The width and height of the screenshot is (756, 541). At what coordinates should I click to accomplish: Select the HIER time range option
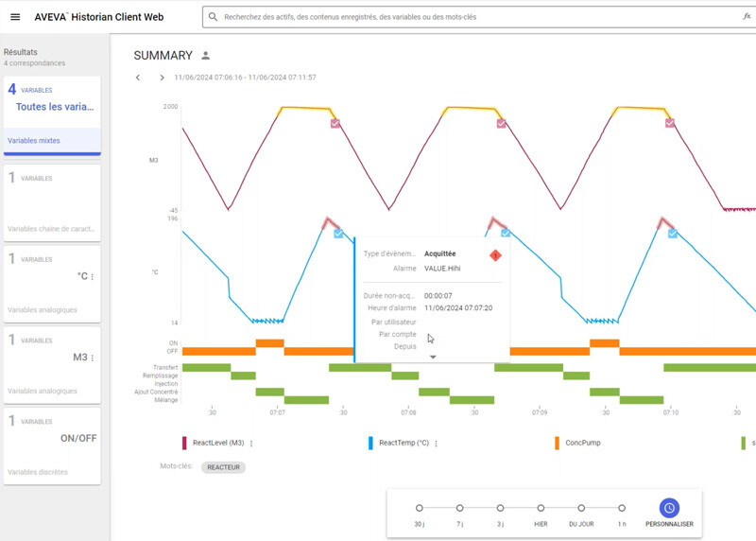(x=541, y=508)
